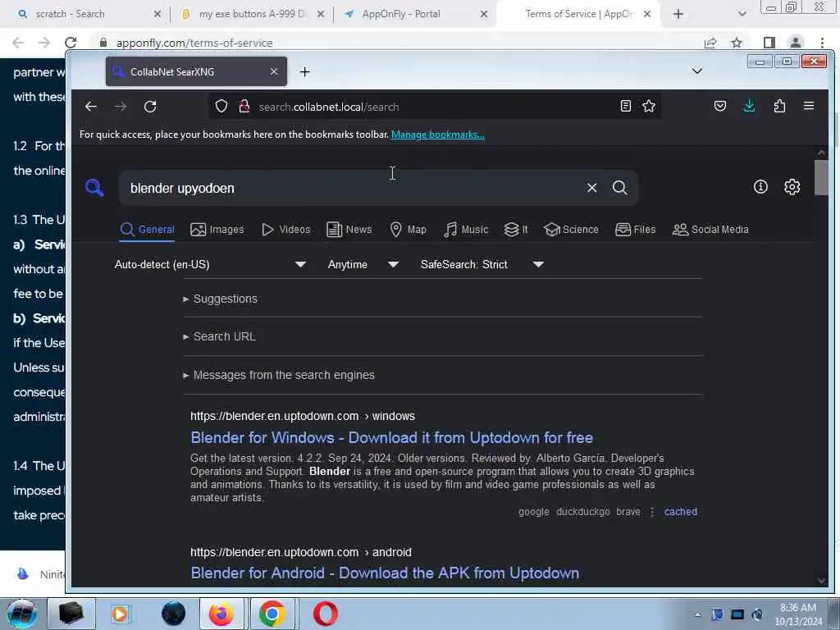The width and height of the screenshot is (840, 630).
Task: Click the Chrome apponfly.com address bar
Action: (x=194, y=43)
